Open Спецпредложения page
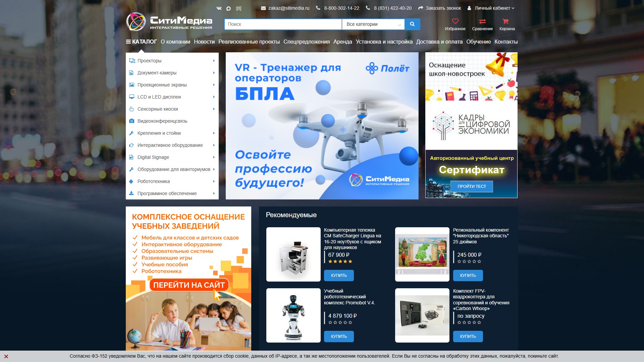Image resolution: width=644 pixels, height=362 pixels. coord(307,42)
